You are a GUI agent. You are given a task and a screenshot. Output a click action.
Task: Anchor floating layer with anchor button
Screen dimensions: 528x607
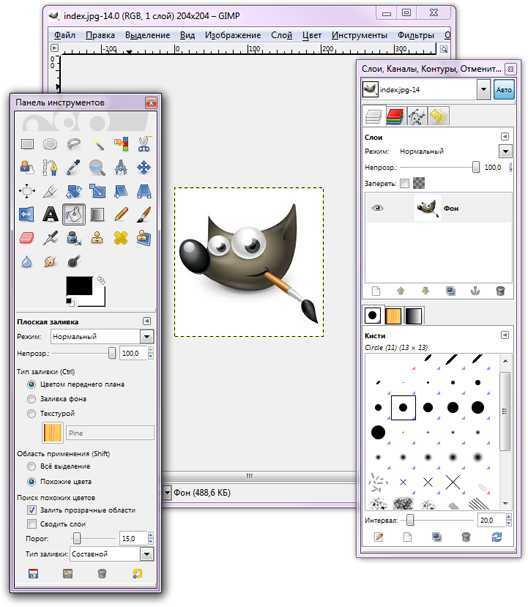click(x=475, y=291)
